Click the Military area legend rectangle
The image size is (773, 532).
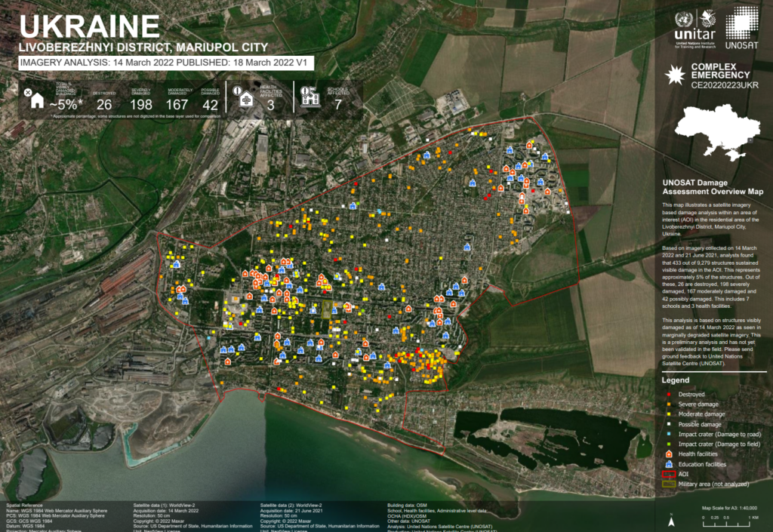667,484
